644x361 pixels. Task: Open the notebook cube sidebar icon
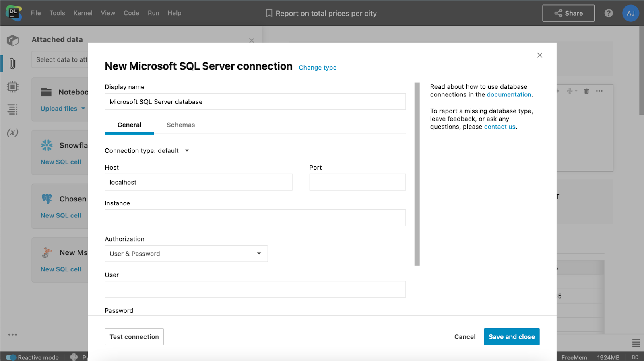[12, 40]
